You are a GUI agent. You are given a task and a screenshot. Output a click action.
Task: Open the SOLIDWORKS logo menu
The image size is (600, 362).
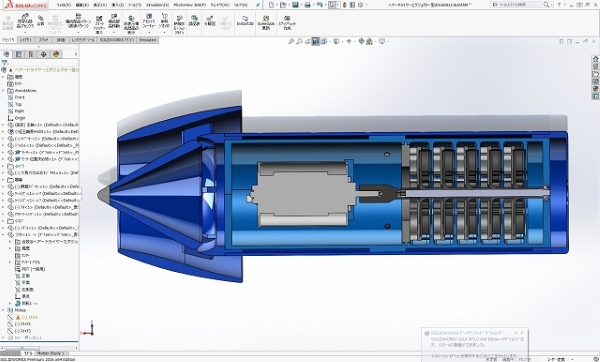(26, 5)
